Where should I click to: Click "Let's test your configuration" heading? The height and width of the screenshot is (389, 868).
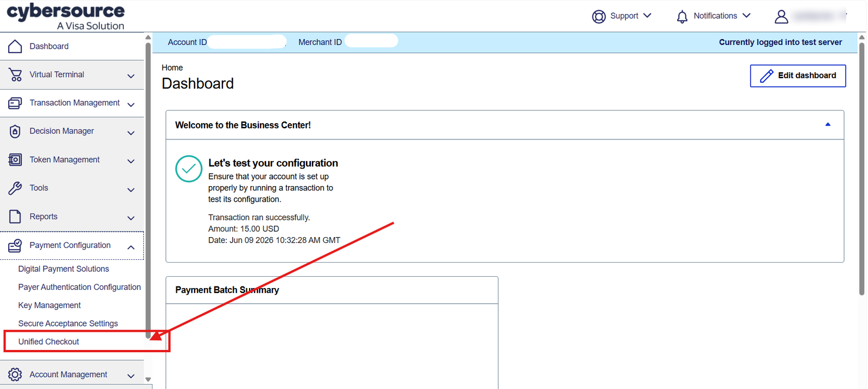click(x=273, y=163)
